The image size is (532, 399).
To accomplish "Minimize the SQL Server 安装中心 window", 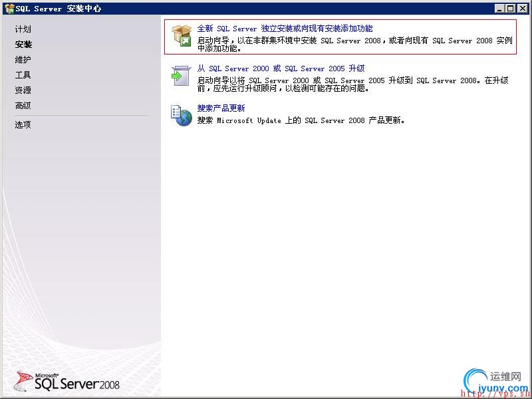I will [x=499, y=9].
